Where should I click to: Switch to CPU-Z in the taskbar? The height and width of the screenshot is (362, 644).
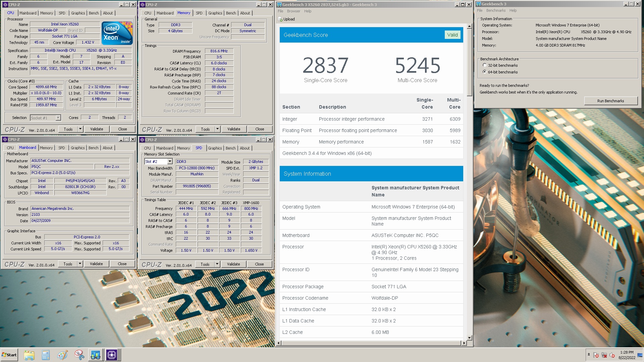(112, 355)
